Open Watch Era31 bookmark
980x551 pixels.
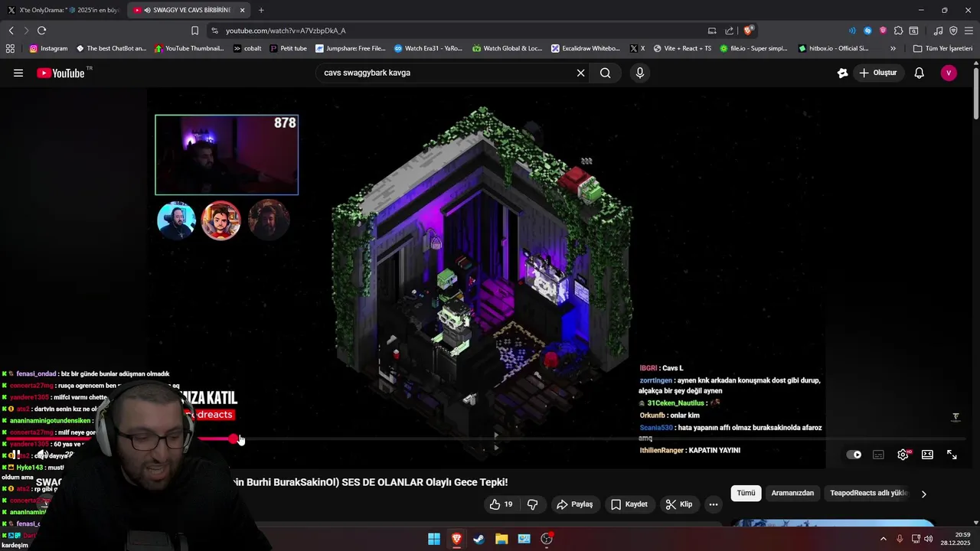(428, 48)
